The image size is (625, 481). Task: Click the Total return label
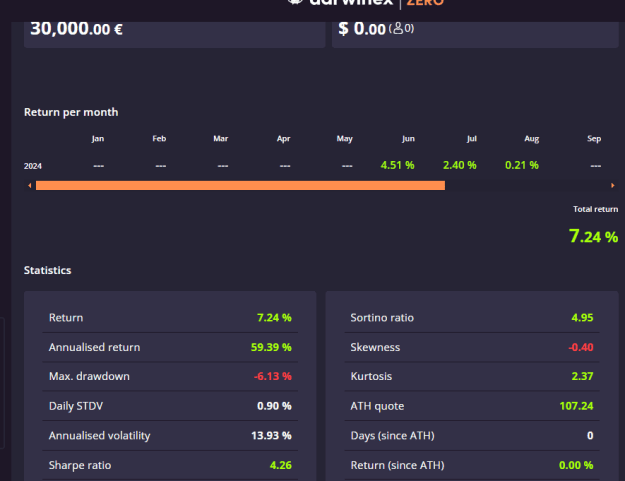tap(596, 209)
